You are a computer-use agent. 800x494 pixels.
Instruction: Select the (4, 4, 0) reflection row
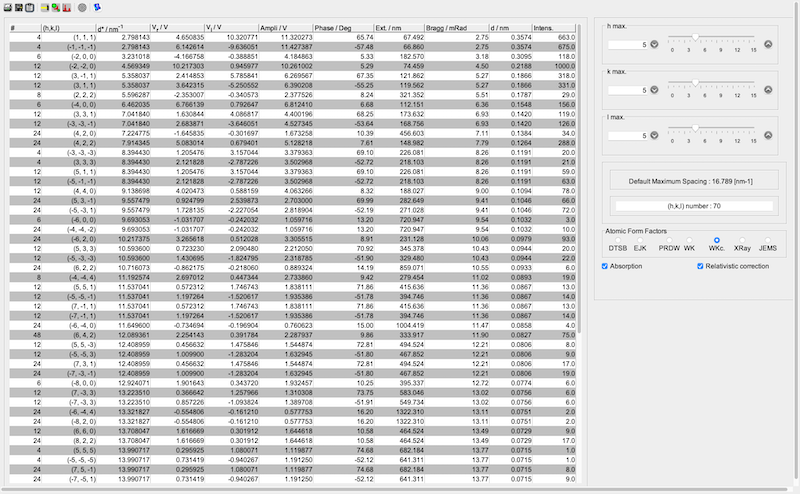point(292,191)
